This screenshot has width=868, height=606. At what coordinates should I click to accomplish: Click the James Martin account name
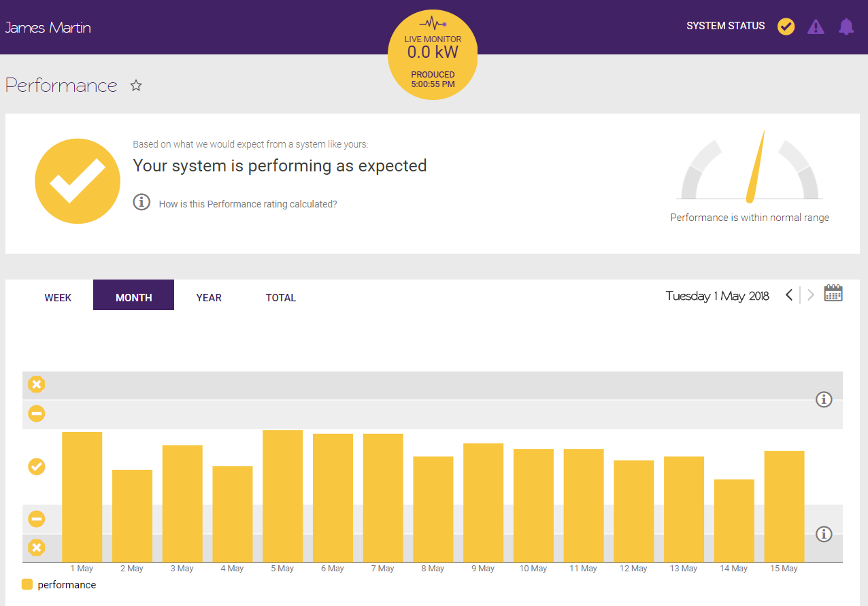coord(48,28)
